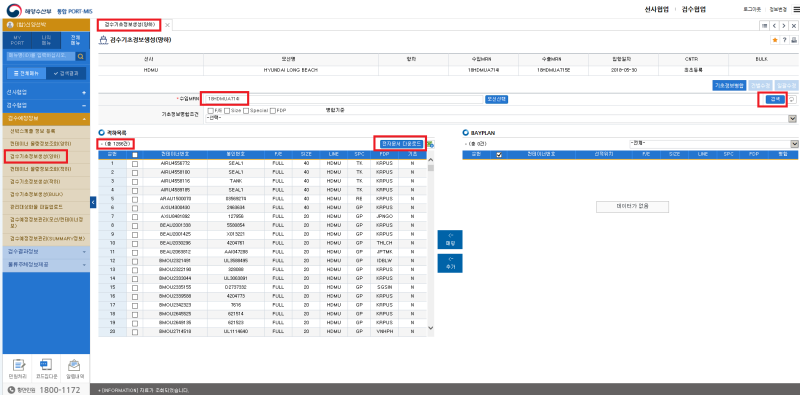Select the 전체메뉴 list toggle

point(26,73)
